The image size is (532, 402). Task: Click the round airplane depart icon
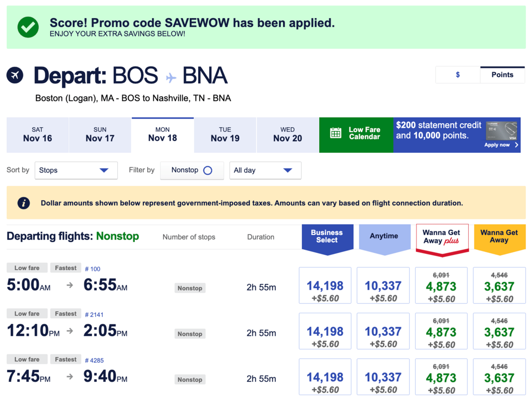coord(15,75)
